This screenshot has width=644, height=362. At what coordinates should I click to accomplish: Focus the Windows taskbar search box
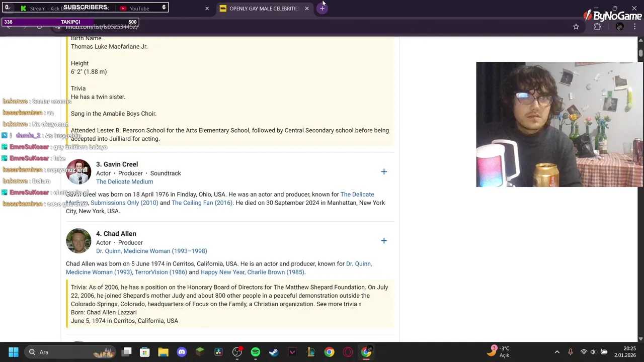[x=70, y=352]
